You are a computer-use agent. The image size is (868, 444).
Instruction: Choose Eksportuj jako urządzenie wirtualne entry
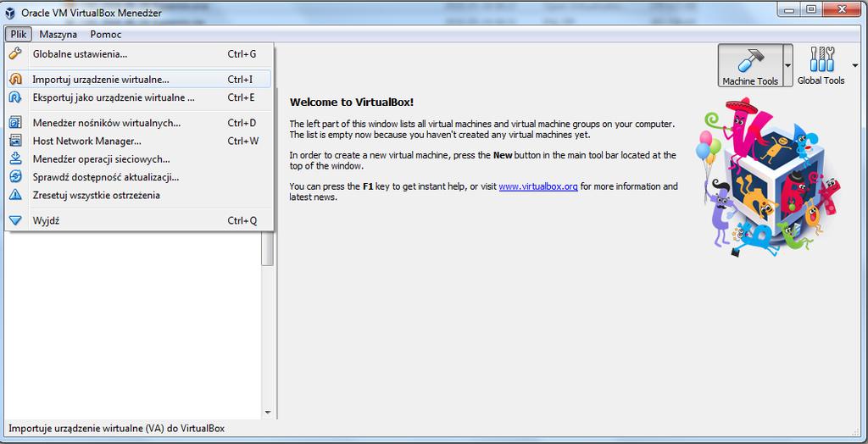pyautogui.click(x=139, y=98)
